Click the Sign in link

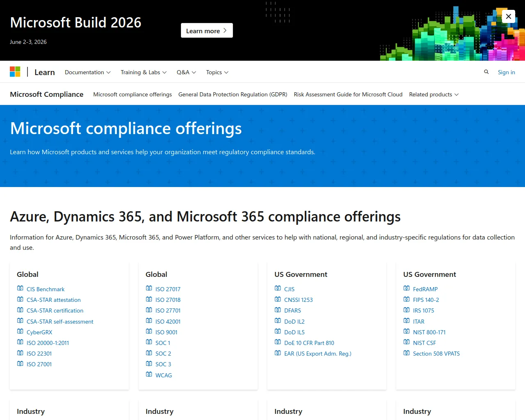pyautogui.click(x=507, y=72)
